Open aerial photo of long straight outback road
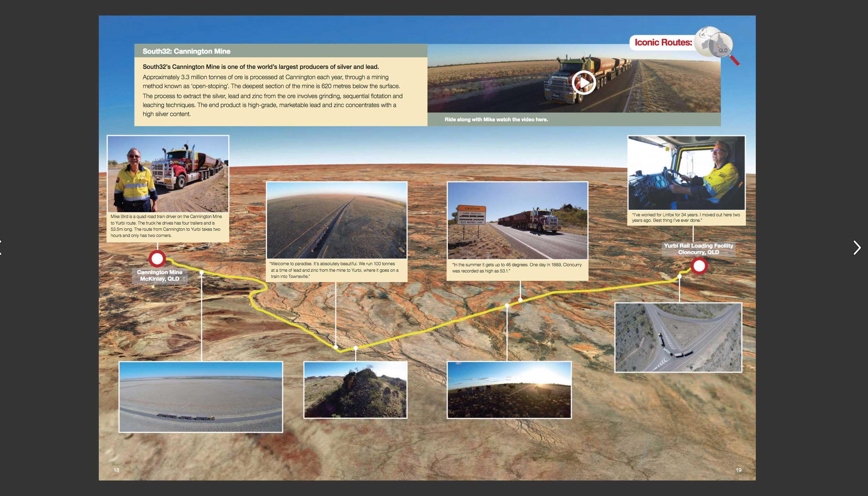Viewport: 868px width, 496px height. click(x=337, y=220)
